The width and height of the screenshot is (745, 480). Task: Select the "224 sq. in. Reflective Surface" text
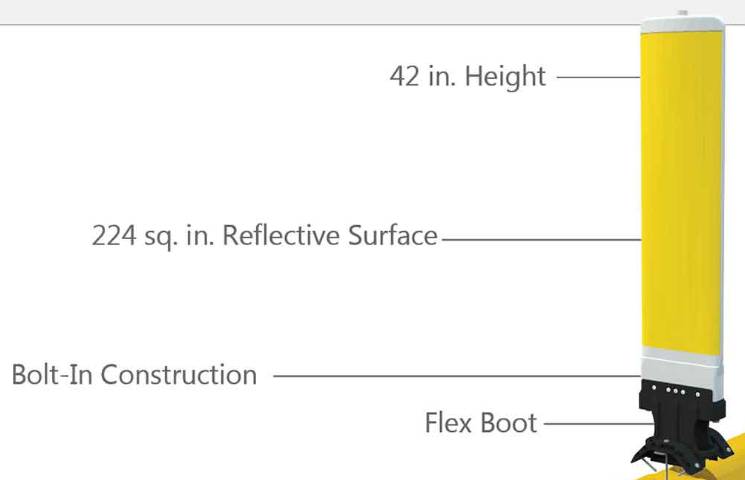pos(264,235)
